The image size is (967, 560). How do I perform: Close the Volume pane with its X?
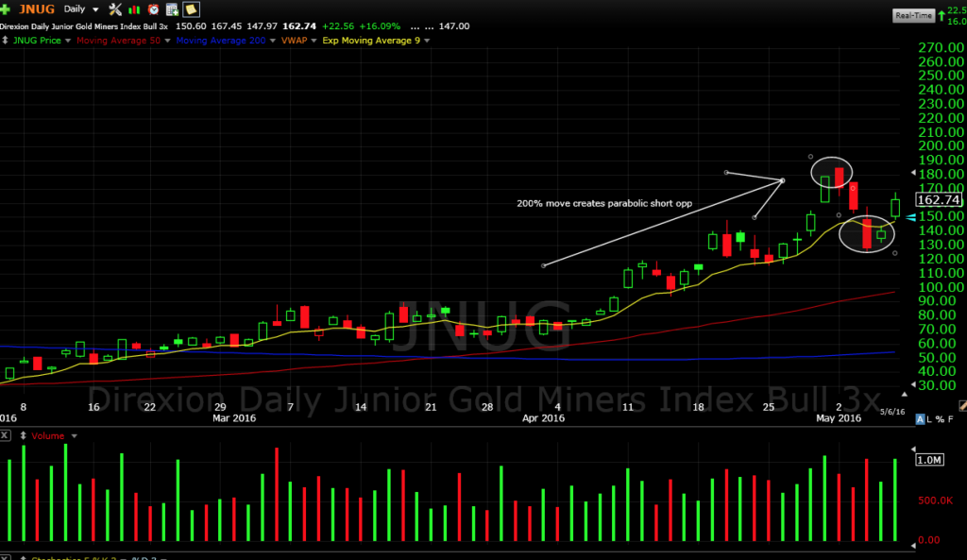click(5, 435)
